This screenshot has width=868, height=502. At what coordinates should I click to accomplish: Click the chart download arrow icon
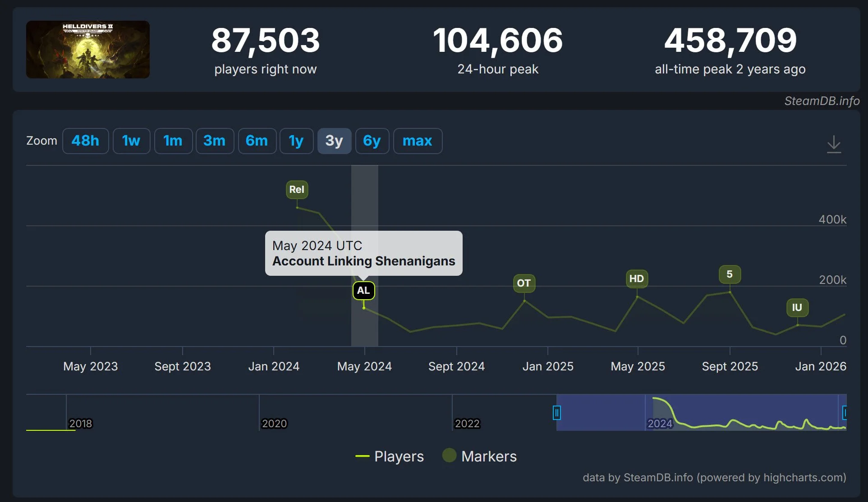[834, 144]
